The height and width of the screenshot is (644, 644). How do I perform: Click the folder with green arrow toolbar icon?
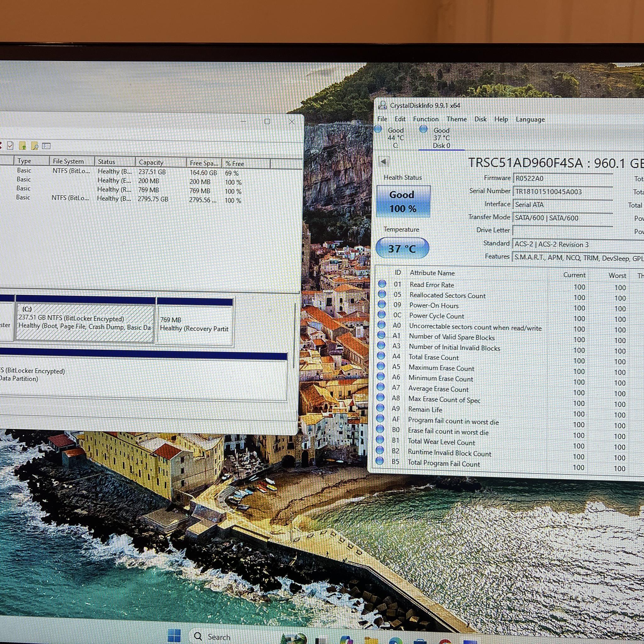click(x=22, y=146)
